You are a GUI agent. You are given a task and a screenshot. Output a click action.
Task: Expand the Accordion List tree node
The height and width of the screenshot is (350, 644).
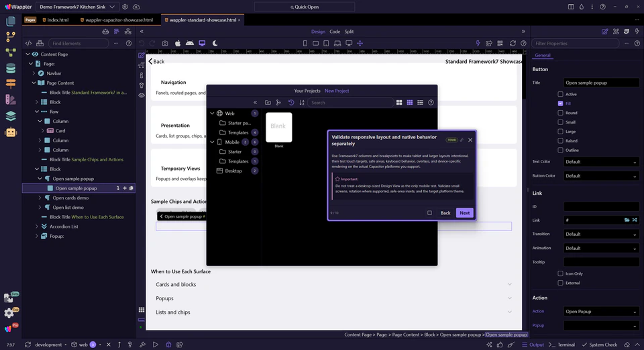click(36, 226)
